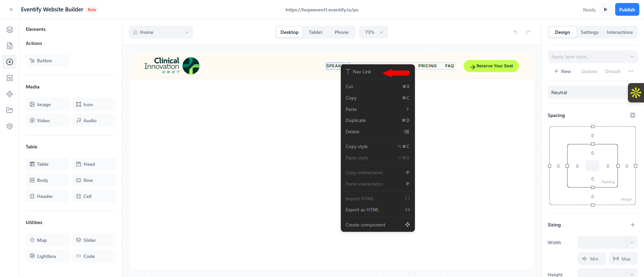Open the Assets folder icon in sidebar
The height and width of the screenshot is (277, 644).
pyautogui.click(x=10, y=110)
